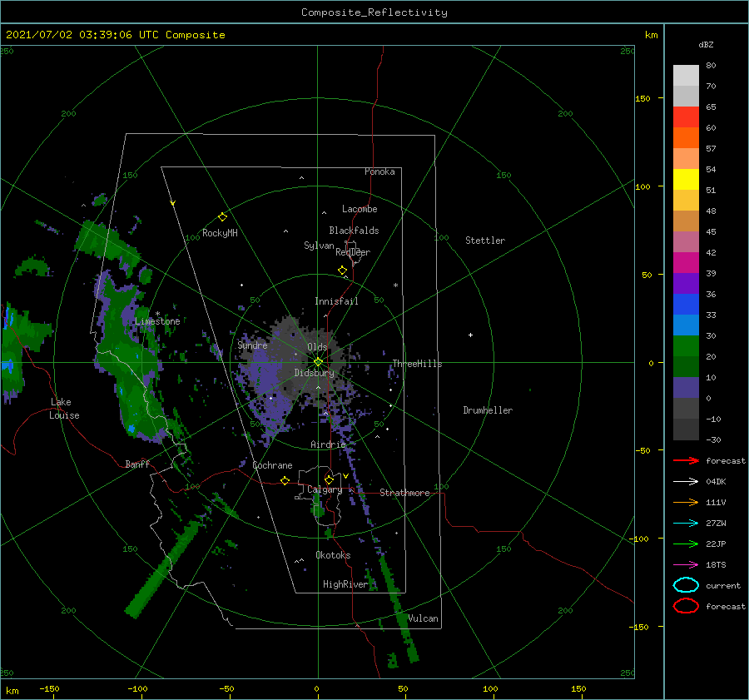Click the Okotoks label

click(333, 554)
